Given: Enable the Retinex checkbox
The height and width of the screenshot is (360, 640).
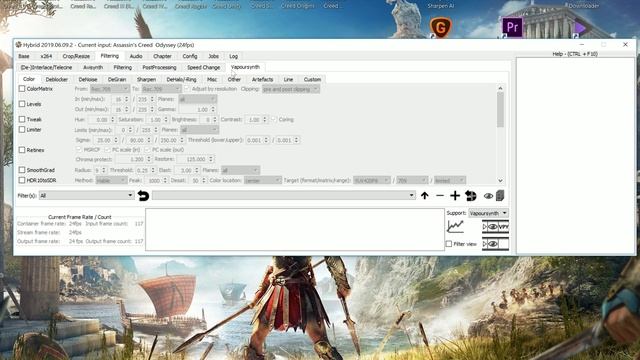Looking at the screenshot, I should point(22,150).
